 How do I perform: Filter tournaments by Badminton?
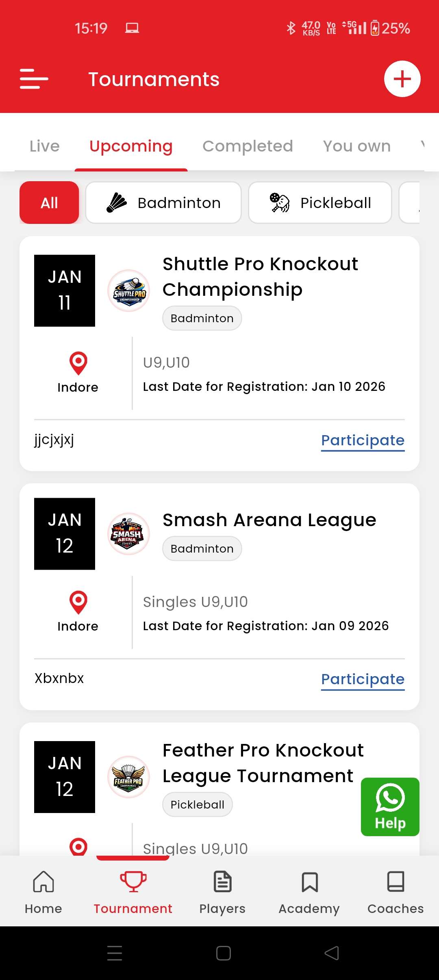coord(163,202)
